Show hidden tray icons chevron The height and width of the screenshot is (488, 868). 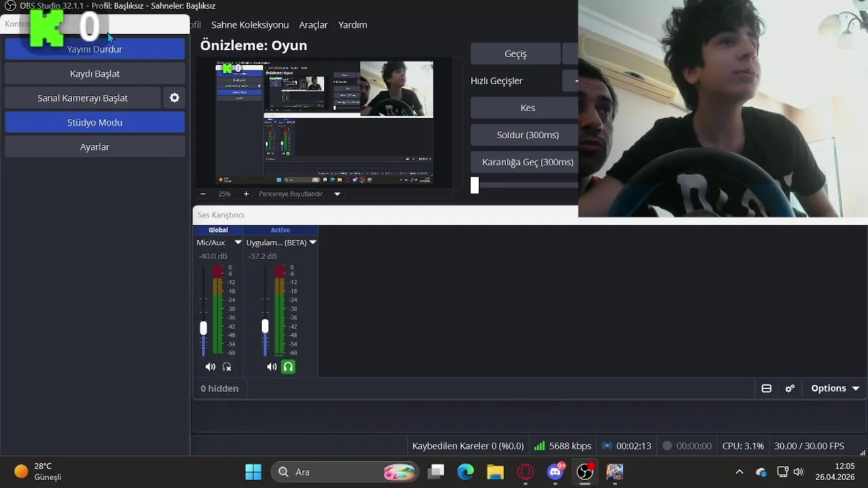[x=740, y=472]
